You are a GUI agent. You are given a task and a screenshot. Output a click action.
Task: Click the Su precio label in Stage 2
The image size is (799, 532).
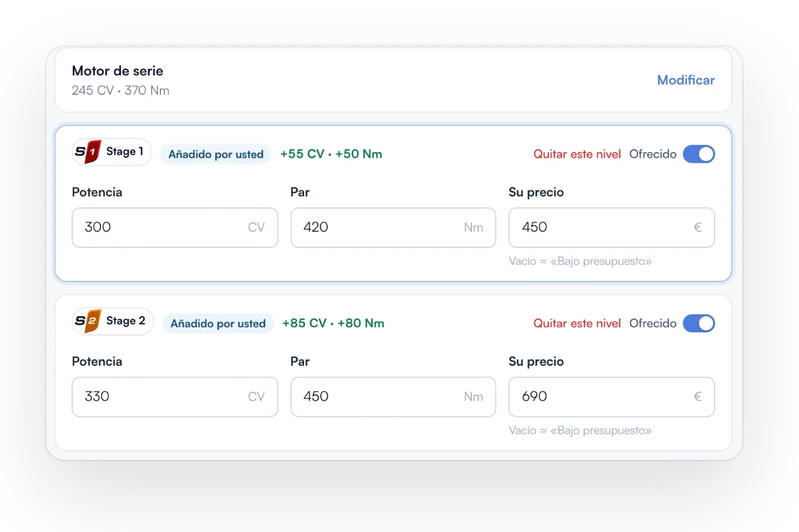point(536,362)
